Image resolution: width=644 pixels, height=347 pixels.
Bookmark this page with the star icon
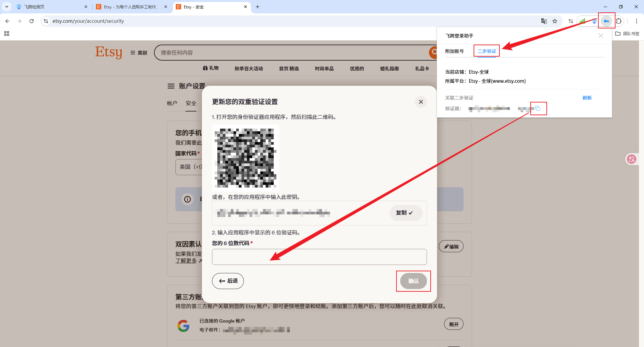pos(555,21)
